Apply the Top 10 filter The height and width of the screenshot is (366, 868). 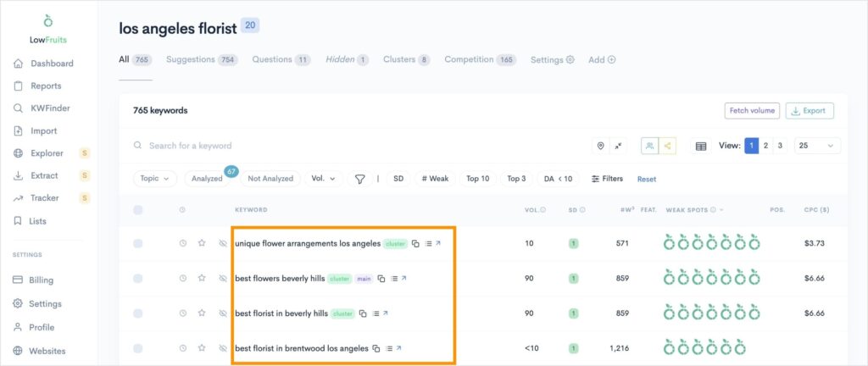point(478,179)
